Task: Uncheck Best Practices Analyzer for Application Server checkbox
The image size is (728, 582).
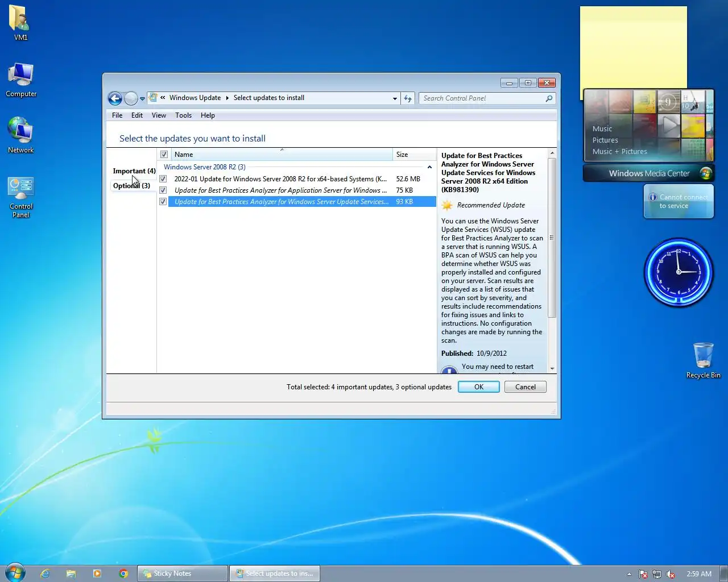Action: 163,190
